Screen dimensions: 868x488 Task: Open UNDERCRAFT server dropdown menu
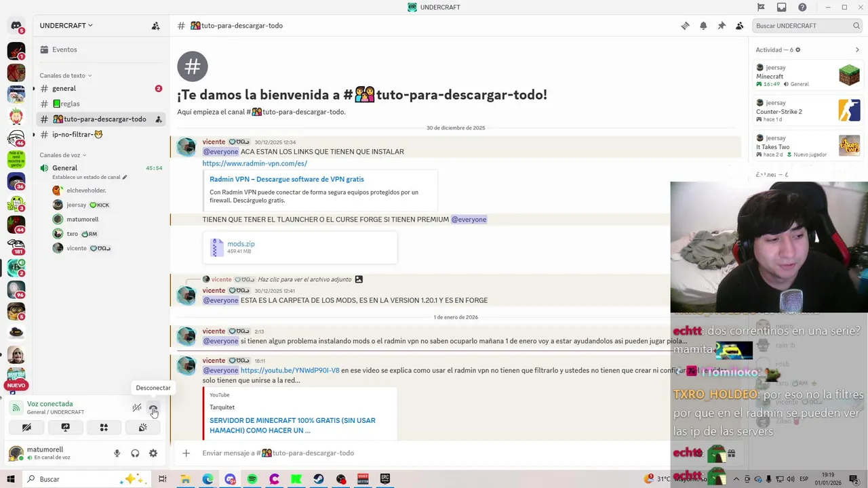click(66, 26)
